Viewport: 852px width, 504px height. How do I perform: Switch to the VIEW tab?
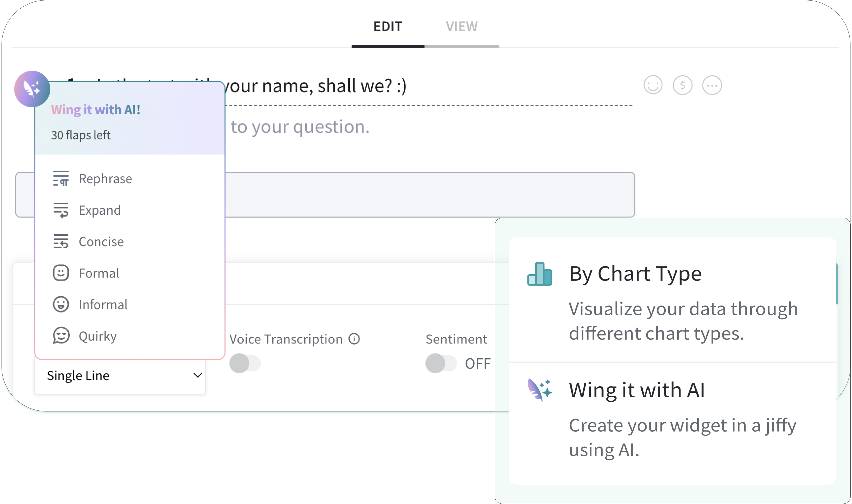pyautogui.click(x=461, y=27)
